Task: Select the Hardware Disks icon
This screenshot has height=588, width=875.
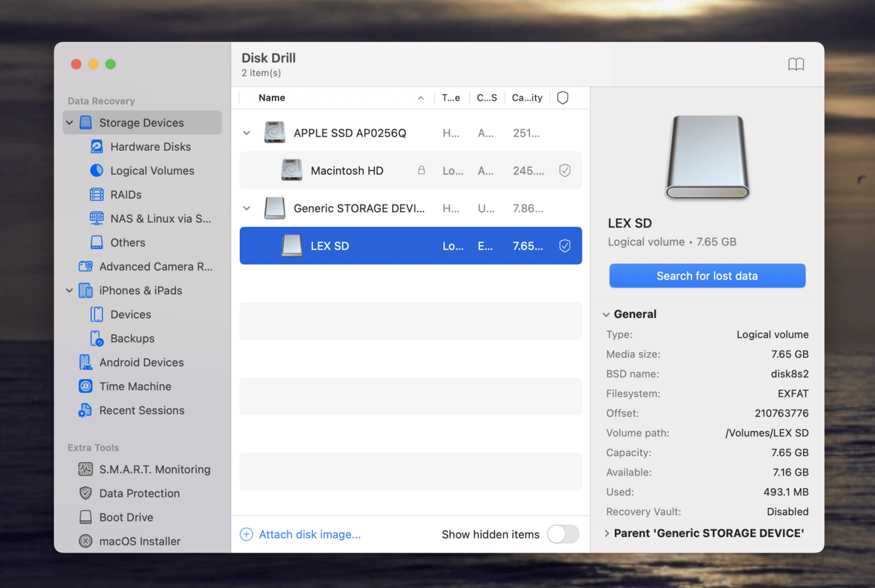Action: point(97,147)
